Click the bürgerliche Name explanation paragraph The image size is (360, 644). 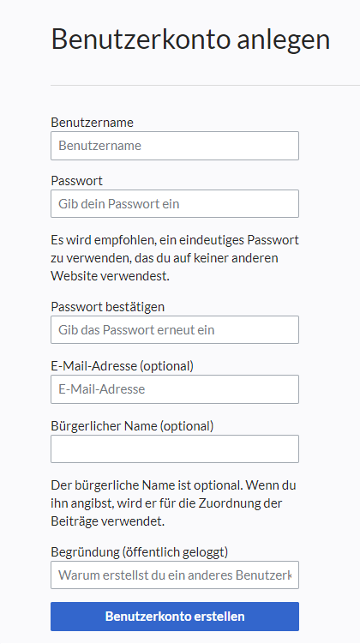[x=174, y=503]
